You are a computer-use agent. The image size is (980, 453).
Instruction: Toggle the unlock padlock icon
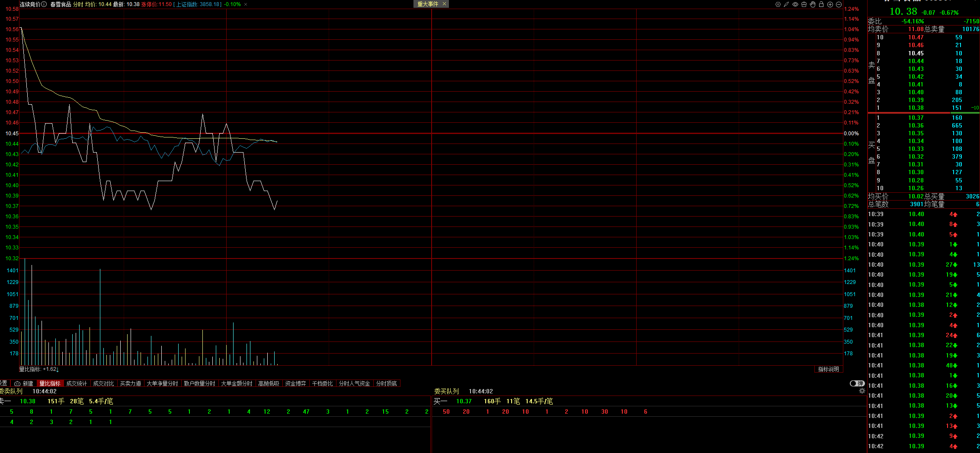pyautogui.click(x=821, y=4)
